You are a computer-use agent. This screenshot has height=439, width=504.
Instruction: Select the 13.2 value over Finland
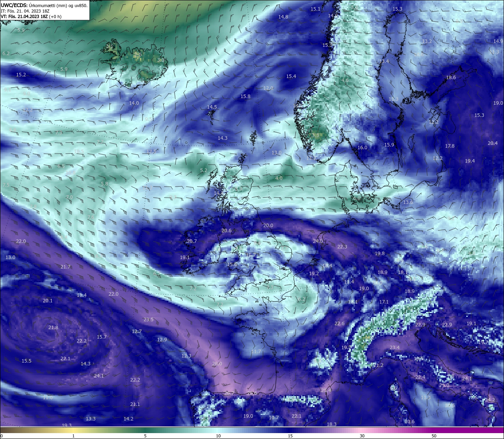pos(427,41)
